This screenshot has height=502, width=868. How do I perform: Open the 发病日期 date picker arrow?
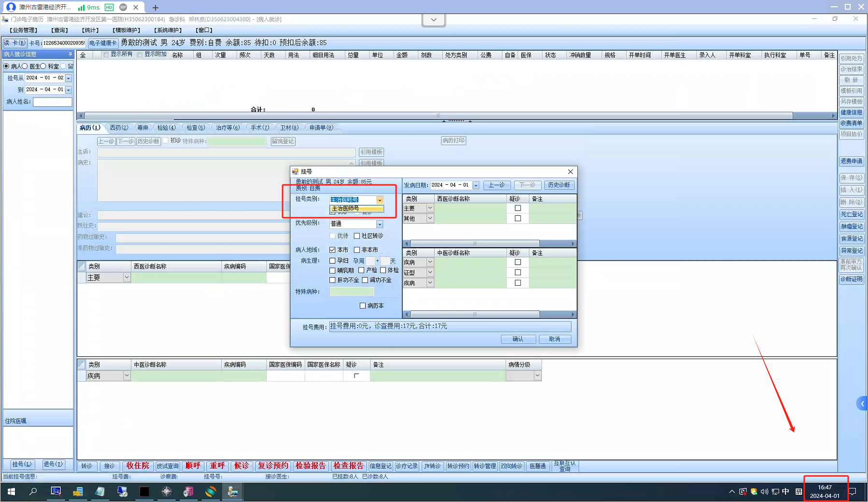pos(476,185)
